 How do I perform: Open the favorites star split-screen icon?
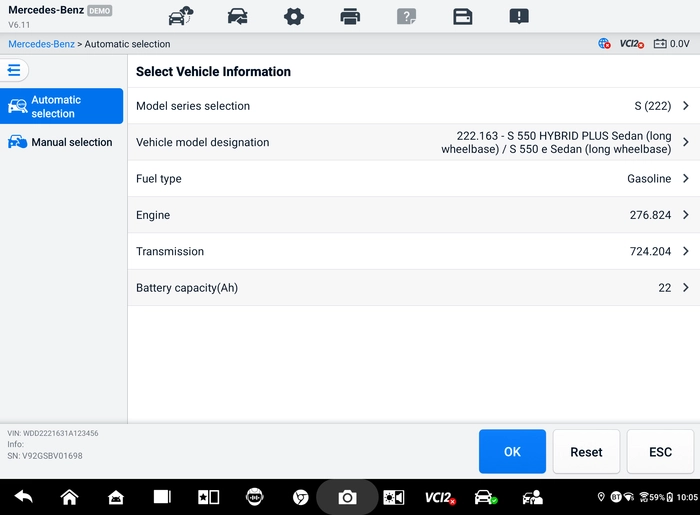tap(208, 497)
